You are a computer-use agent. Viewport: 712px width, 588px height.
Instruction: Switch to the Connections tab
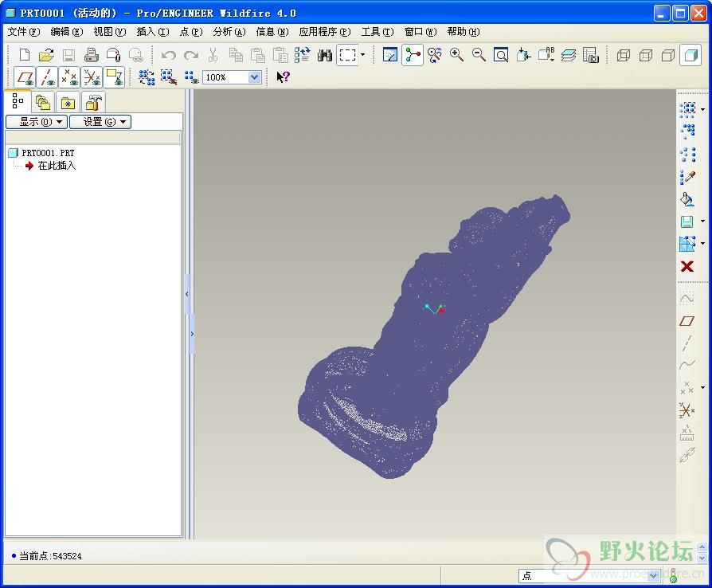tap(93, 102)
